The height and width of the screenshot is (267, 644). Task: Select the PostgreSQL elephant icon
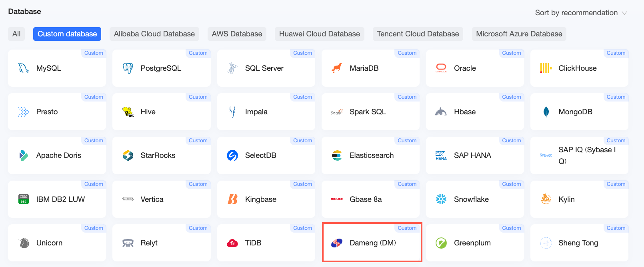point(128,68)
